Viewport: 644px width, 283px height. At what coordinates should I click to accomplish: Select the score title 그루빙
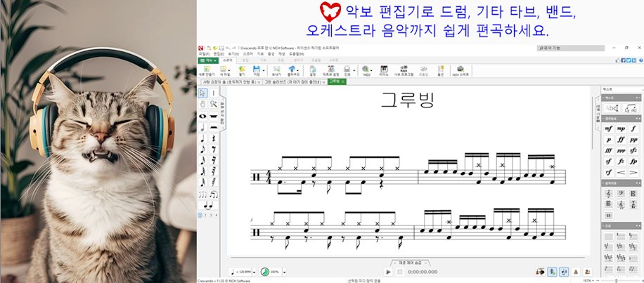click(407, 100)
